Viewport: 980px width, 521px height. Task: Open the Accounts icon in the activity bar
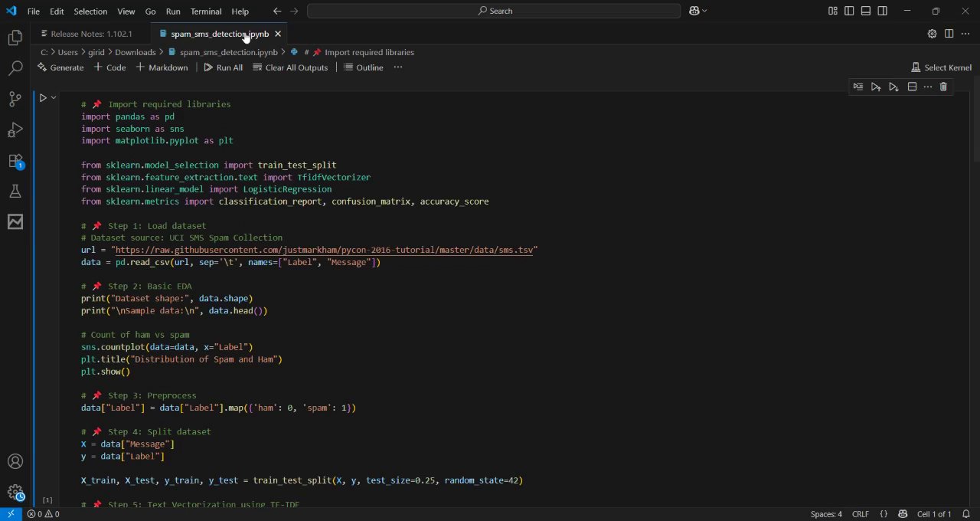(x=15, y=461)
